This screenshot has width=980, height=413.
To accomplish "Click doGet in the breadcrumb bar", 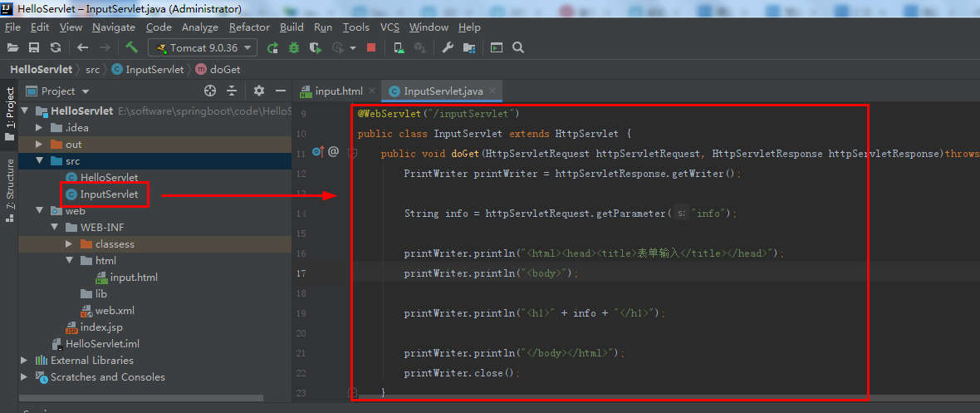I will pos(218,70).
